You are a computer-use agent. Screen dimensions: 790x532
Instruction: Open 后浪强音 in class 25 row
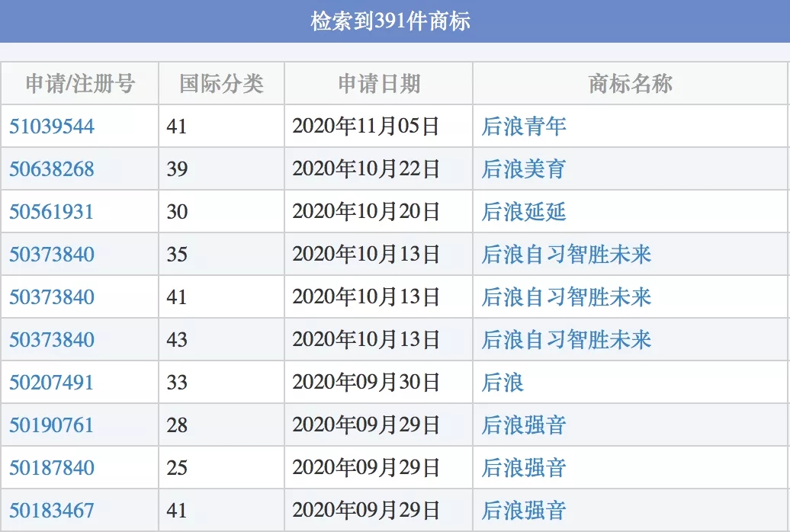523,468
